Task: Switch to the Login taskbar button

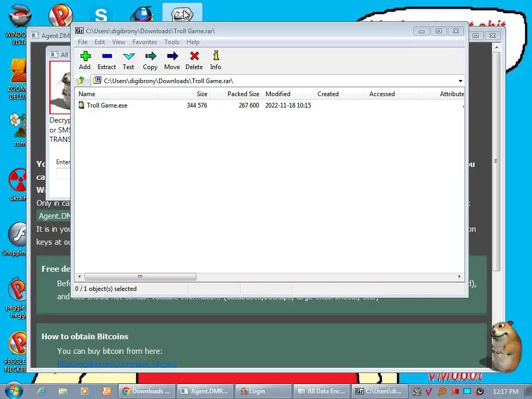Action: [x=263, y=391]
